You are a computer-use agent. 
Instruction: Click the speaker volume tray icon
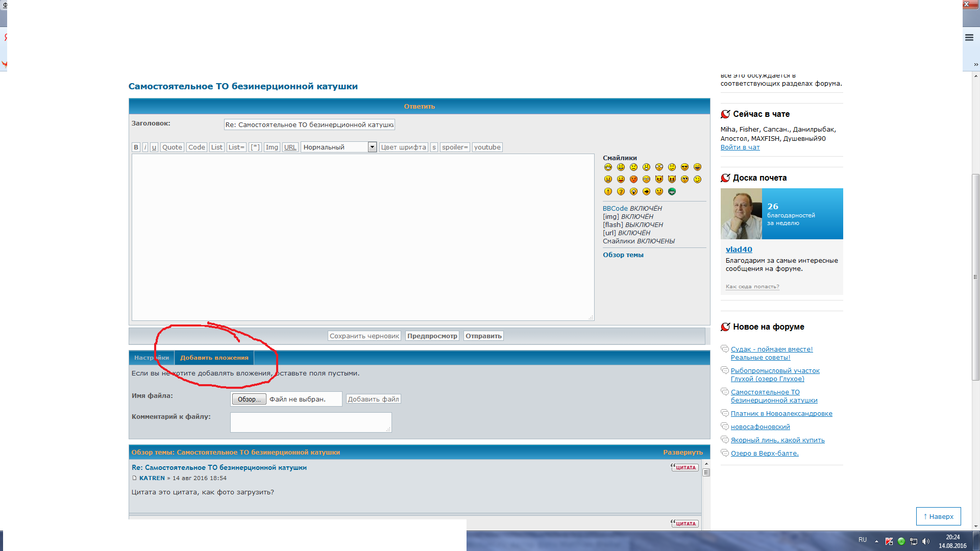tap(926, 541)
